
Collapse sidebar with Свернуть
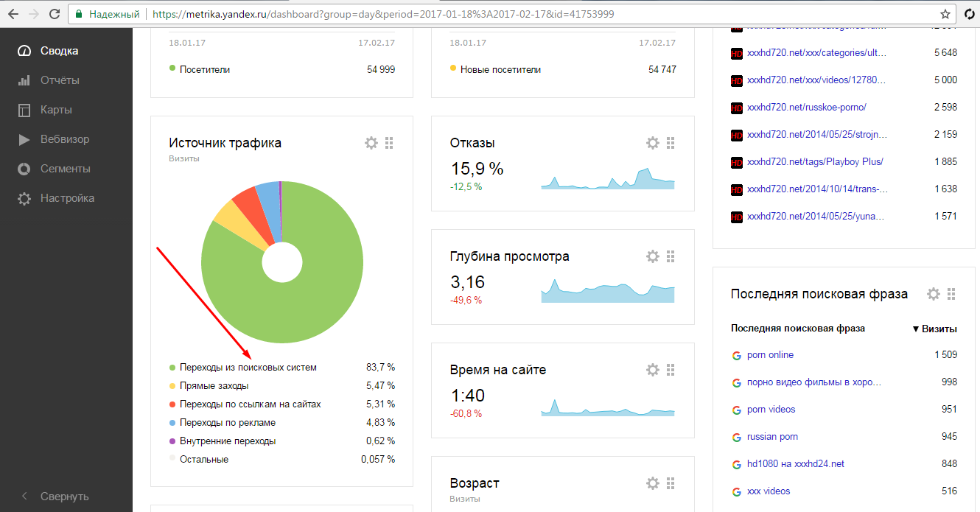coord(64,496)
